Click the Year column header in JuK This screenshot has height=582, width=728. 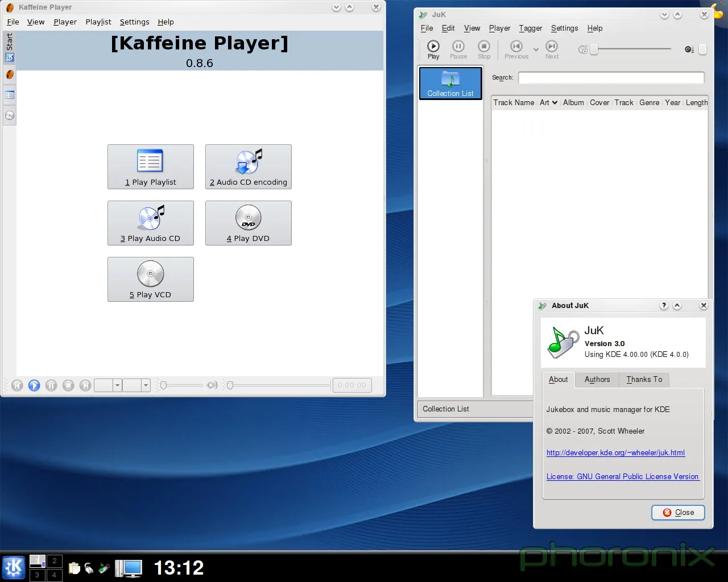point(673,103)
